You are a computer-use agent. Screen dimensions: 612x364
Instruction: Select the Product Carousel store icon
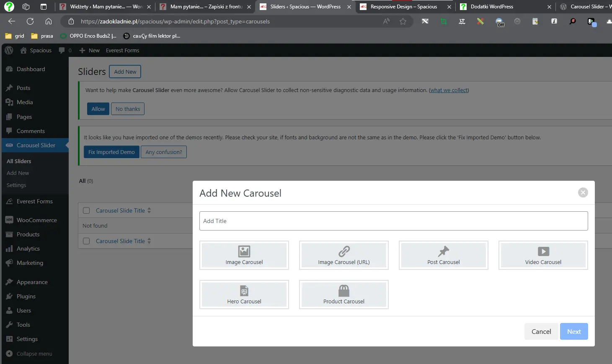pos(343,290)
